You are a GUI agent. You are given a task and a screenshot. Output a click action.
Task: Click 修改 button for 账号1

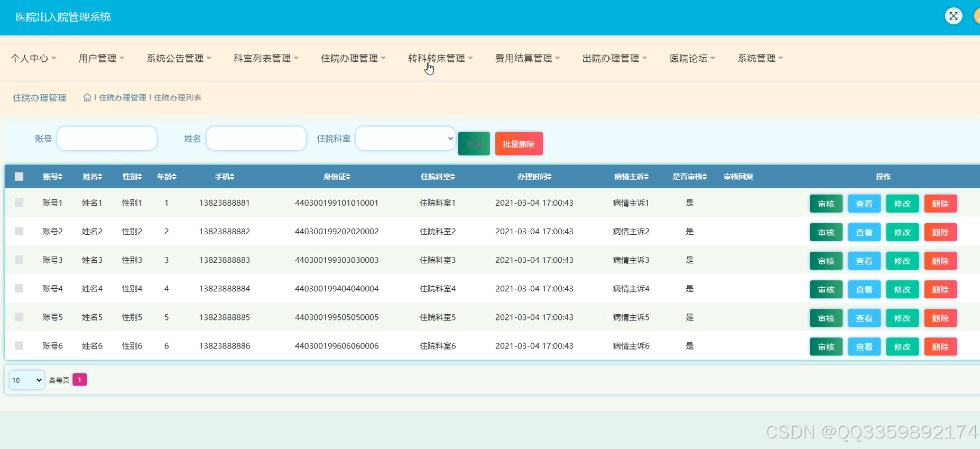coord(902,204)
